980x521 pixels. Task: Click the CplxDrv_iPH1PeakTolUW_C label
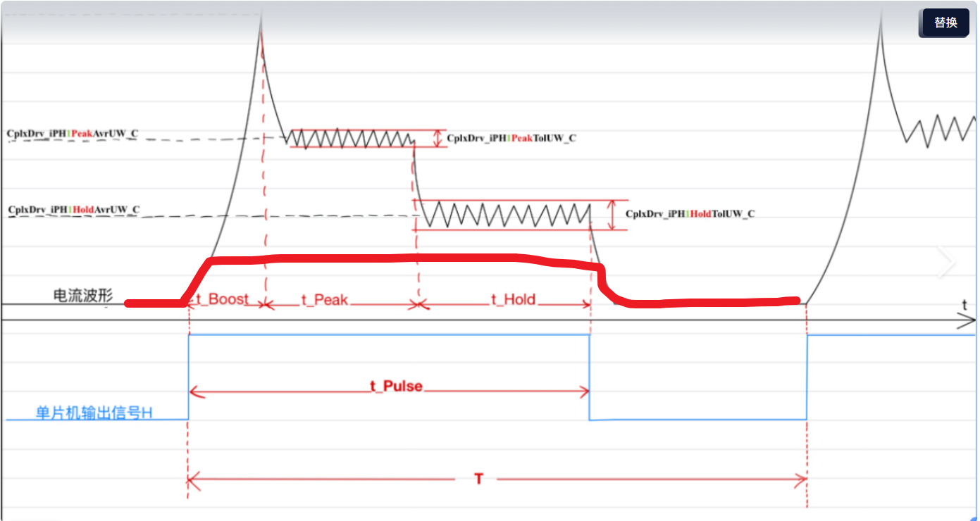tap(511, 138)
